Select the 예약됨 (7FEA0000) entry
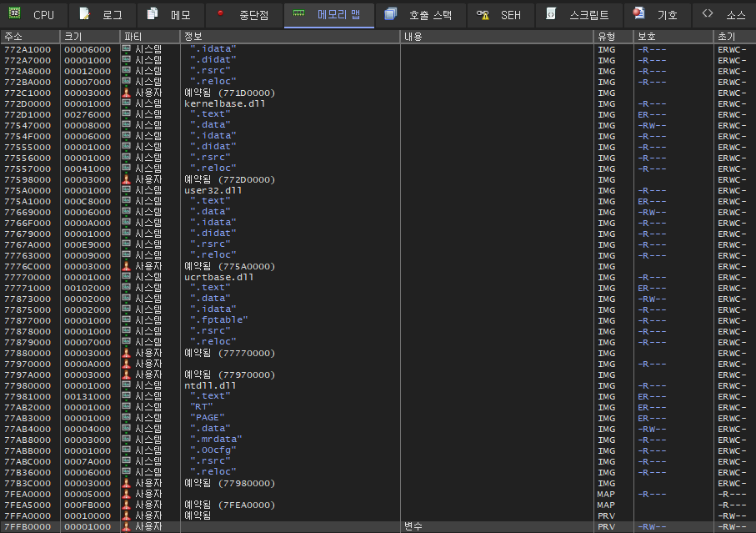 229,505
